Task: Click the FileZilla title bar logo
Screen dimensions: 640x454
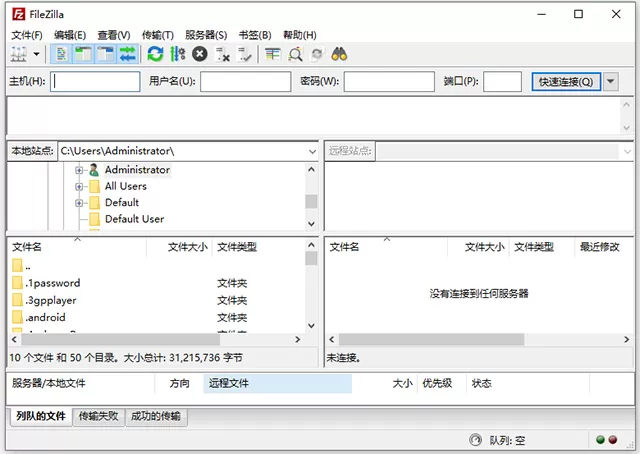Action: 18,14
